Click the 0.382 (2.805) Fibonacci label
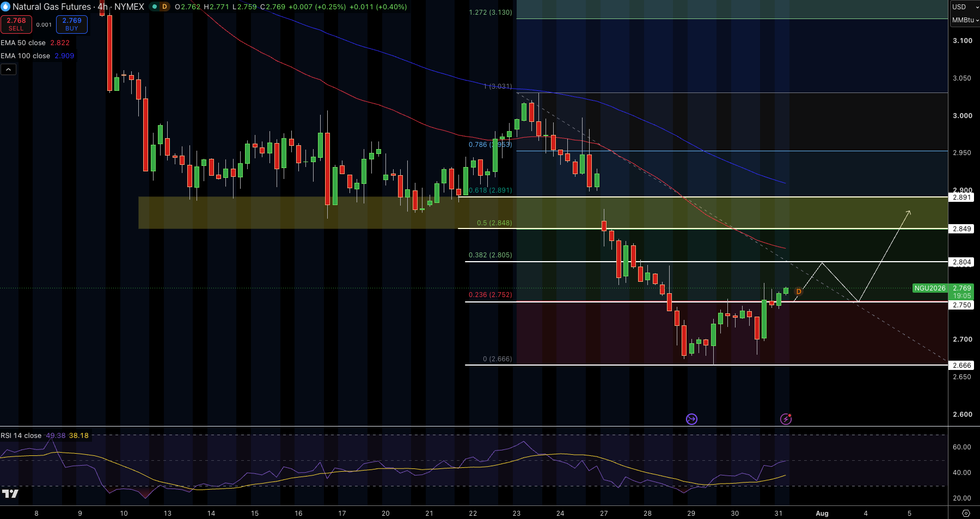 click(491, 255)
